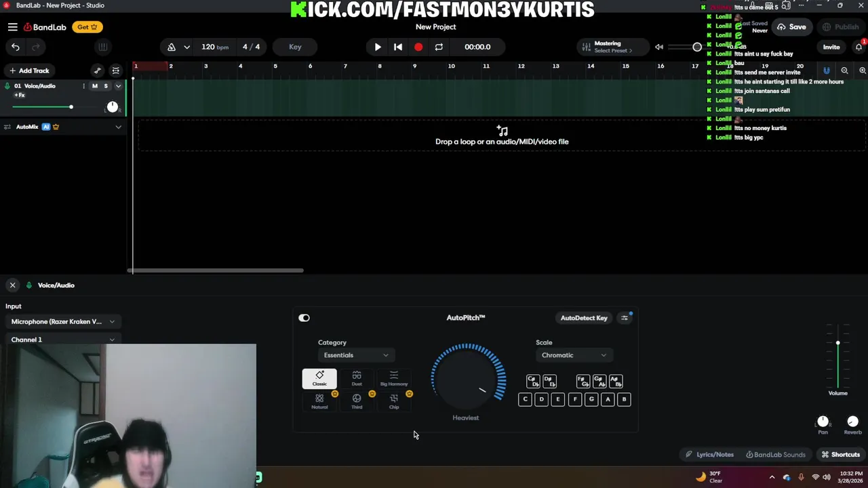Zoom in the timeline
Image resolution: width=868 pixels, height=488 pixels.
(x=863, y=70)
